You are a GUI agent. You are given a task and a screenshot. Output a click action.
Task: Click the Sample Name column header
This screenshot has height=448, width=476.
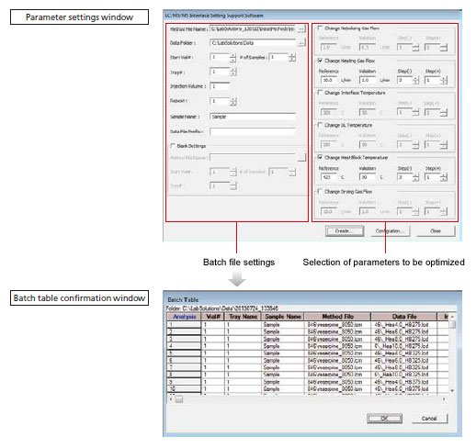pyautogui.click(x=283, y=317)
